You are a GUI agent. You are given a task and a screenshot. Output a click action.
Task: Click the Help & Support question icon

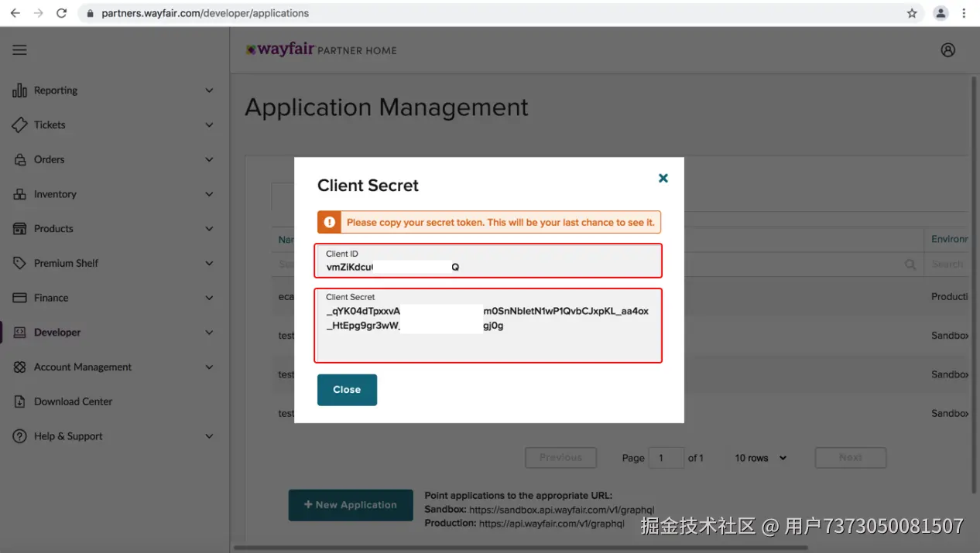click(x=19, y=436)
